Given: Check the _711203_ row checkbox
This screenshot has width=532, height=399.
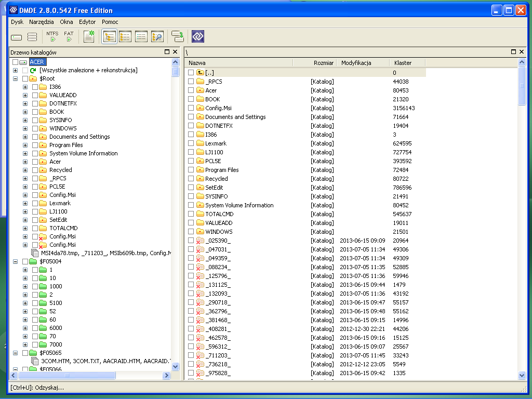Looking at the screenshot, I should coord(191,355).
